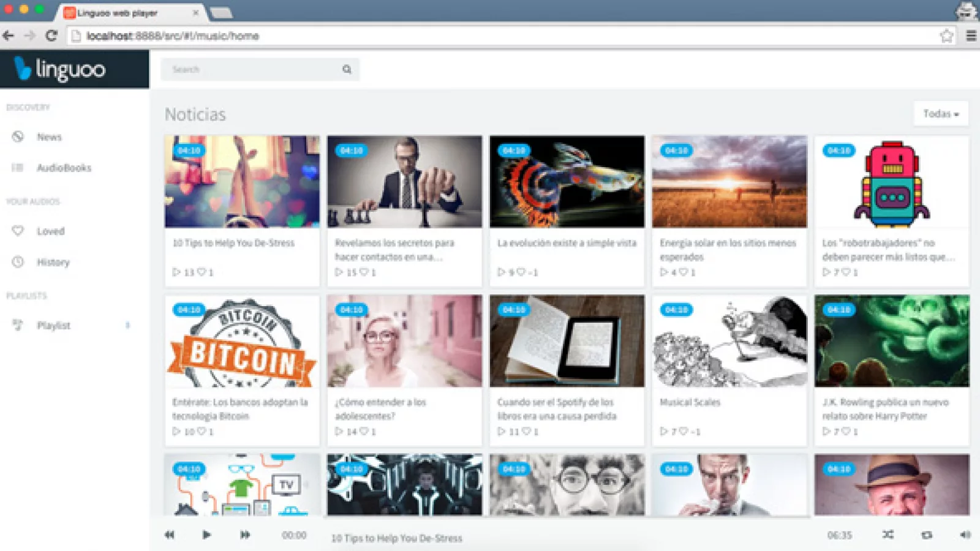Viewport: 980px width, 551px height.
Task: Open News in the sidebar
Action: (x=49, y=137)
